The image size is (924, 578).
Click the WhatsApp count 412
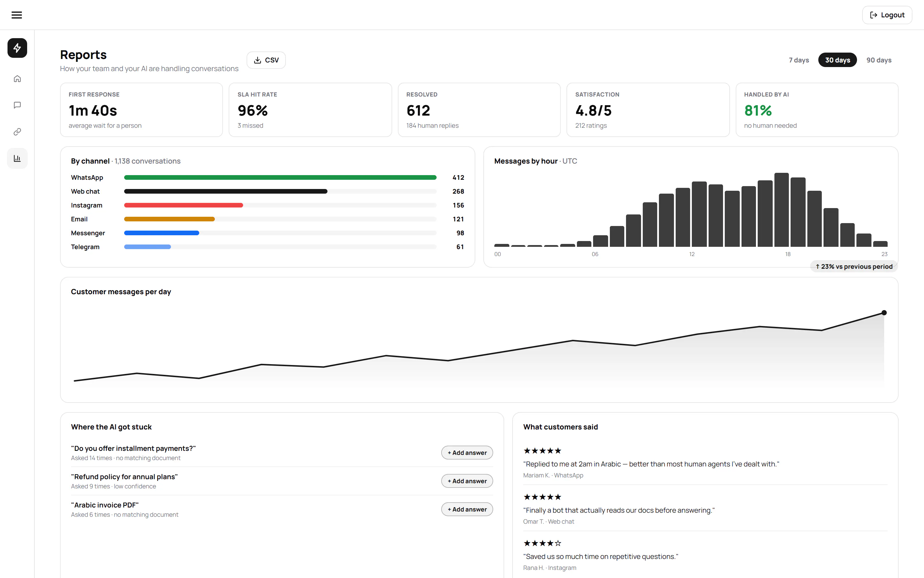pyautogui.click(x=458, y=177)
